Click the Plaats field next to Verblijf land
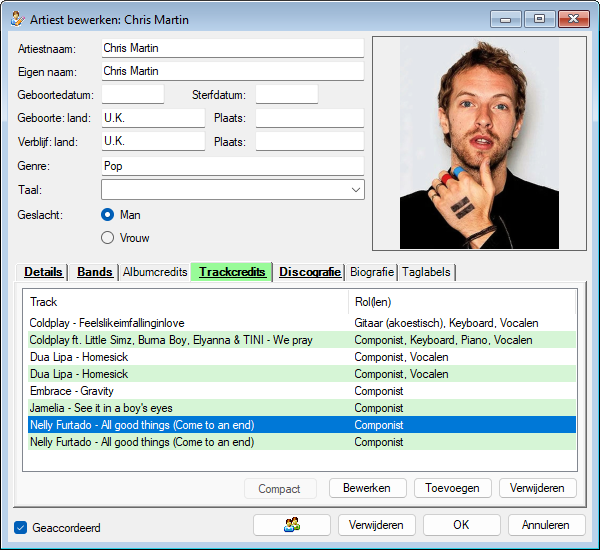The height and width of the screenshot is (550, 600). 310,141
